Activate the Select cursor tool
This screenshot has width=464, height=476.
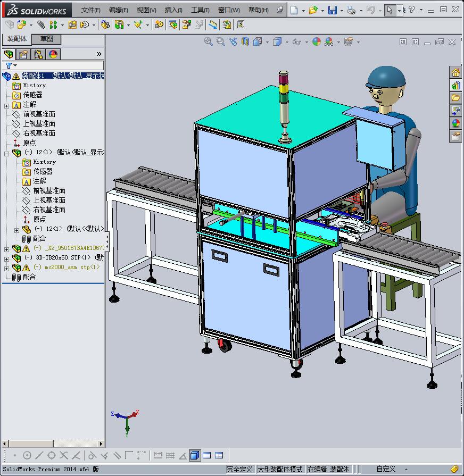[390, 10]
